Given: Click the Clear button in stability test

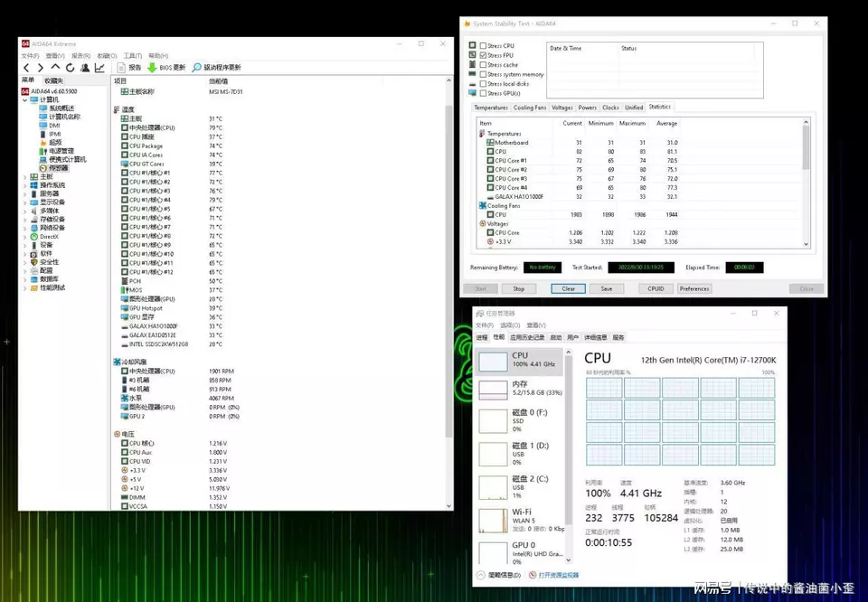Looking at the screenshot, I should click(x=568, y=289).
